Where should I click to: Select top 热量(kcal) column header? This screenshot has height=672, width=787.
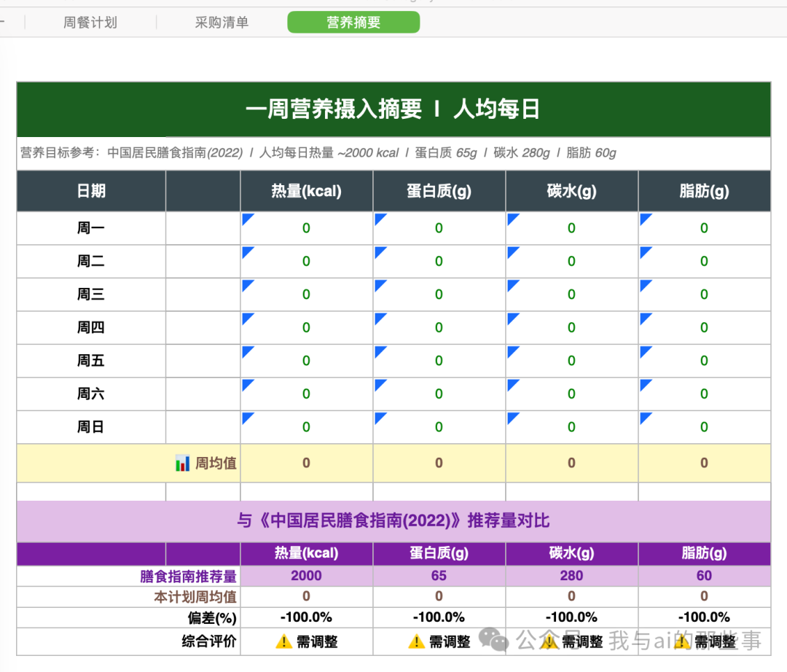click(x=306, y=191)
